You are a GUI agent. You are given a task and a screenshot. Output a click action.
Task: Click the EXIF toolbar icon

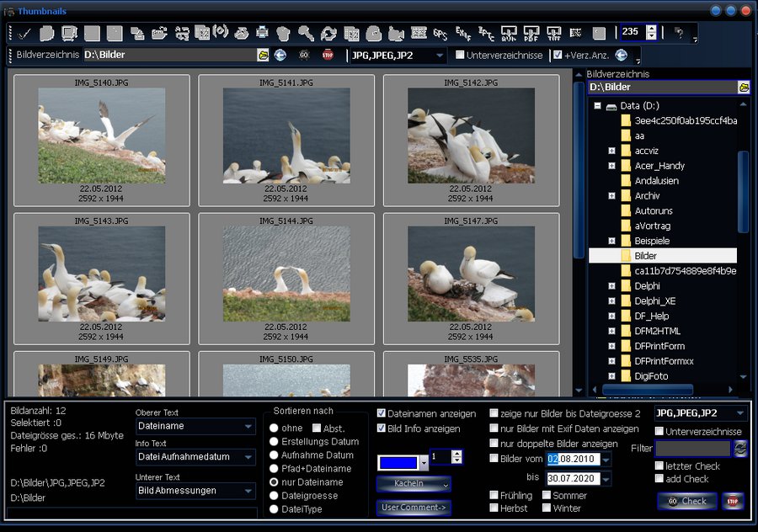(x=463, y=34)
